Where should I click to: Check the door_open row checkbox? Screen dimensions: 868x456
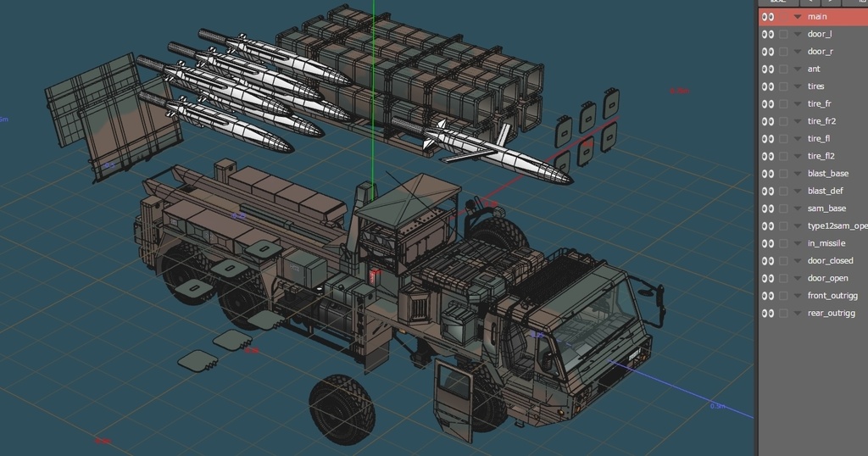coord(783,278)
